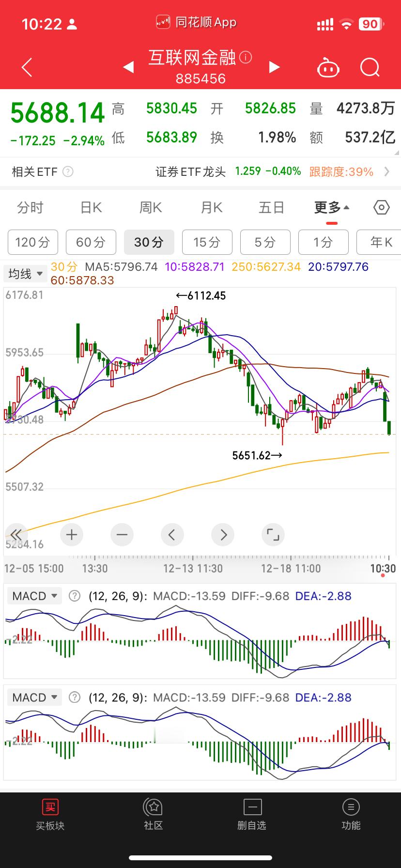Tap the back arrow in header
The width and height of the screenshot is (401, 868).
click(27, 67)
